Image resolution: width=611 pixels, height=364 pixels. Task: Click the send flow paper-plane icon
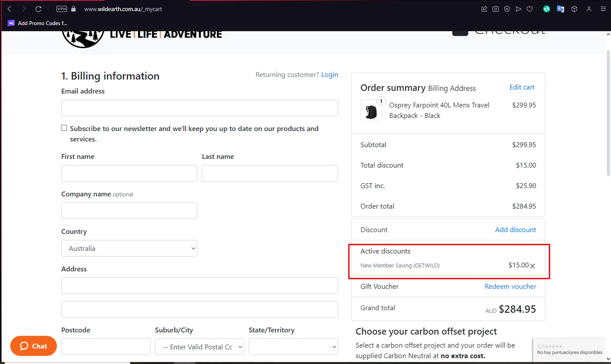[x=519, y=9]
